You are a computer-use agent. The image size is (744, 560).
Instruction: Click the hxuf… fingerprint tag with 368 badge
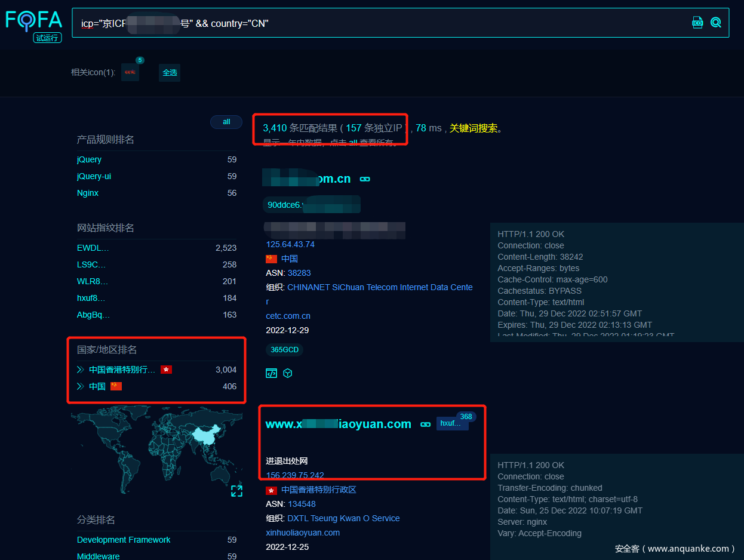451,423
